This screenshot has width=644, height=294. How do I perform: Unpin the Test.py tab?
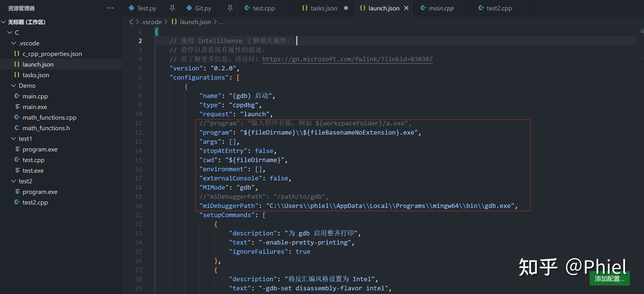click(x=172, y=8)
